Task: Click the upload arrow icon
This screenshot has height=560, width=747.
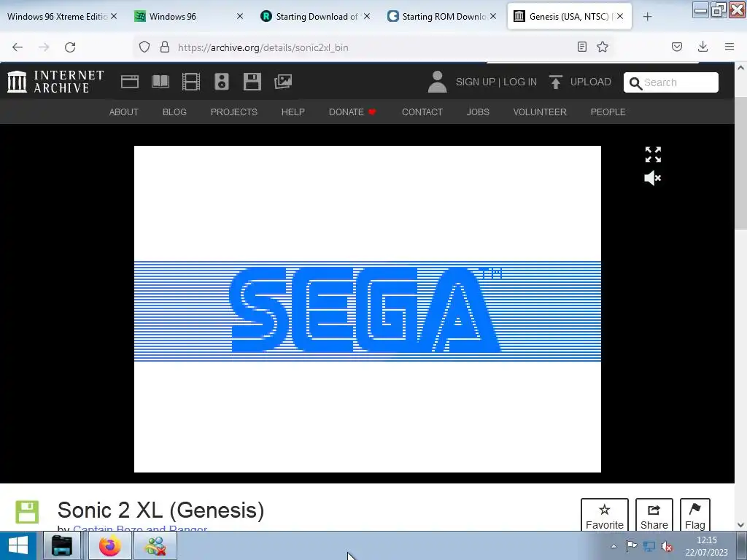Action: coord(555,82)
